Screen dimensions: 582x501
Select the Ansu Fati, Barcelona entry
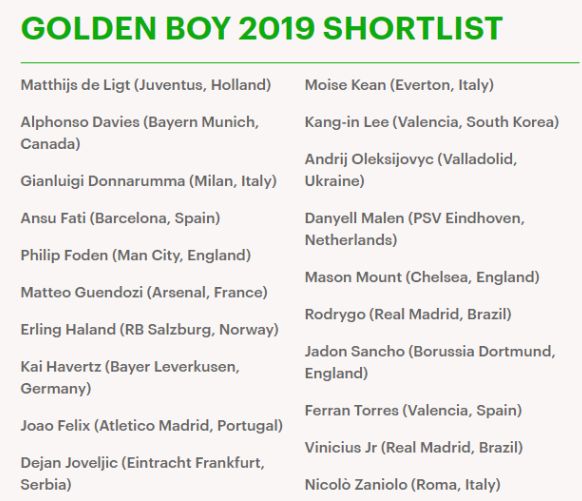click(121, 218)
